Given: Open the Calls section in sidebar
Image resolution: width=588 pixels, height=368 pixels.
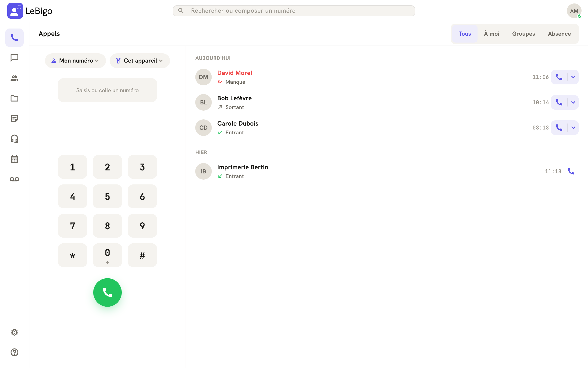Looking at the screenshot, I should (x=14, y=38).
